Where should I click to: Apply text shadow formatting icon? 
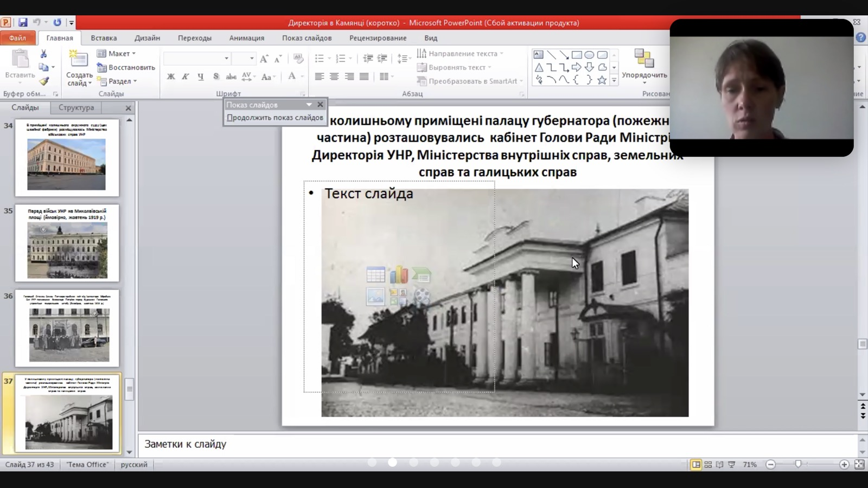coord(216,76)
